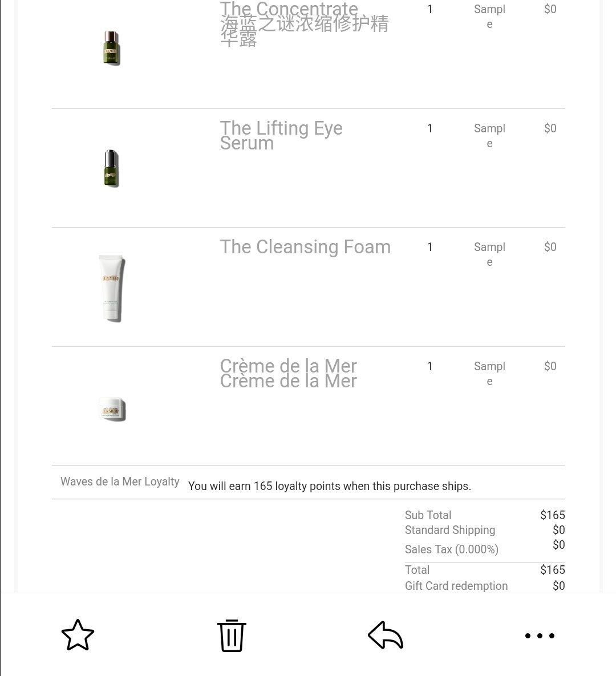
Task: Open The Lifting Eye Serum title link
Action: (x=281, y=135)
